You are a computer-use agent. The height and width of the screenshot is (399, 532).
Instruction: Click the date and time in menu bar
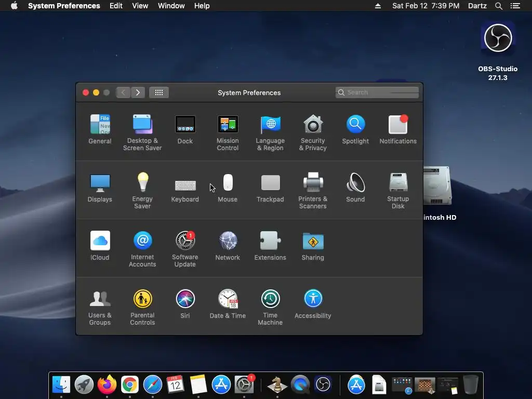pyautogui.click(x=426, y=6)
